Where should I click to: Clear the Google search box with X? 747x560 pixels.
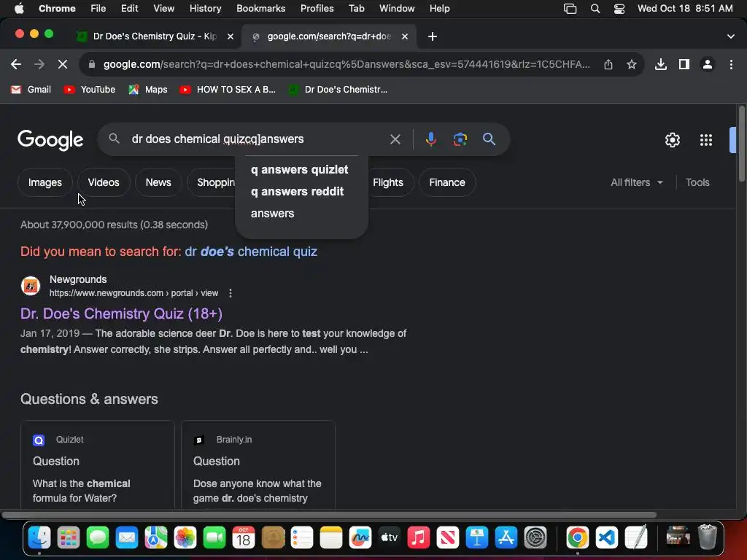coord(395,139)
